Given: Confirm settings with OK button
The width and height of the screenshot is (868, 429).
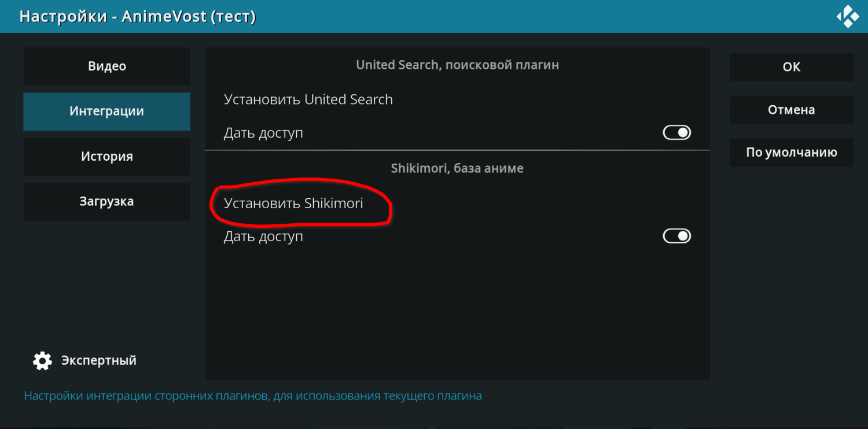Looking at the screenshot, I should pos(792,67).
